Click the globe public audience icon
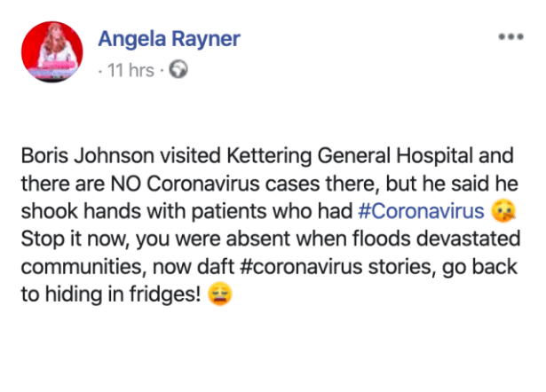The height and width of the screenshot is (392, 546). point(178,70)
